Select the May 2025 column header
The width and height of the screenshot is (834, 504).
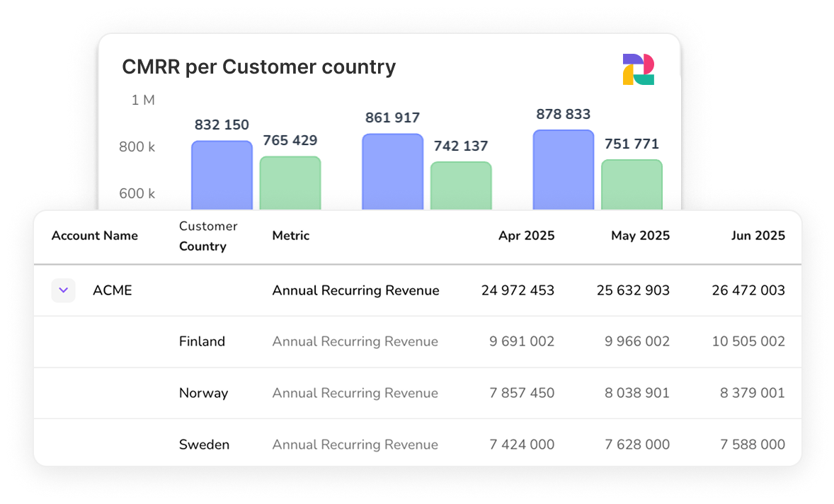pyautogui.click(x=640, y=236)
